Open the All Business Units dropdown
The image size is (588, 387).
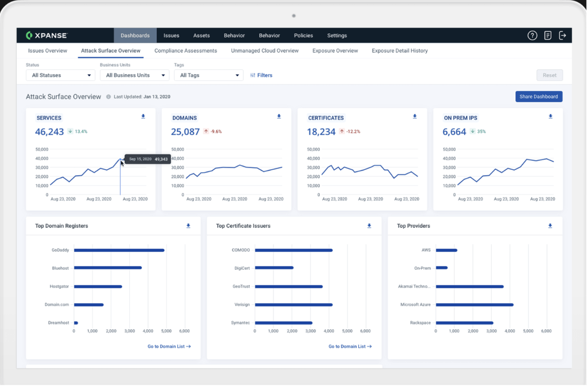coord(135,75)
